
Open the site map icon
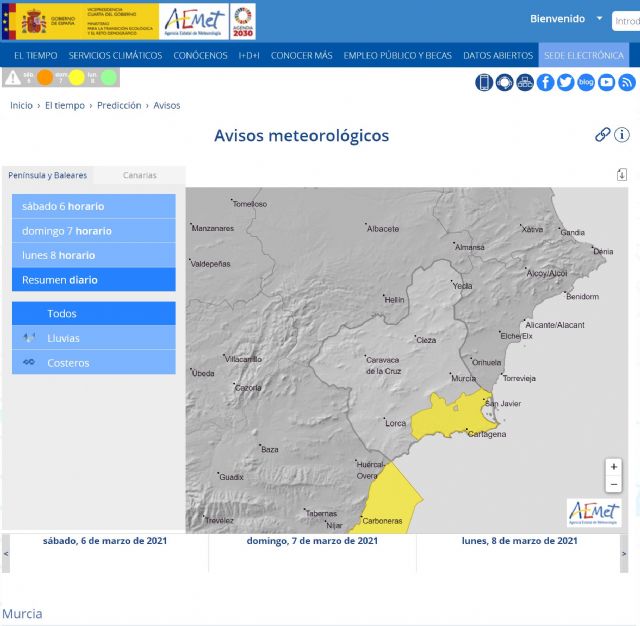pyautogui.click(x=525, y=82)
